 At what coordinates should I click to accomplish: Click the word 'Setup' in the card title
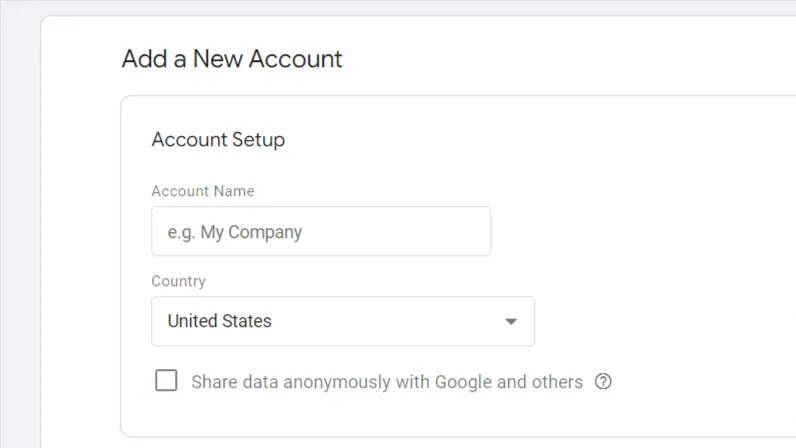(259, 140)
